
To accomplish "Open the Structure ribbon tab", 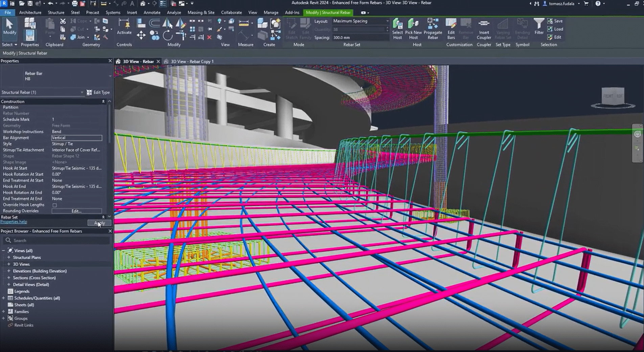I will (x=56, y=13).
